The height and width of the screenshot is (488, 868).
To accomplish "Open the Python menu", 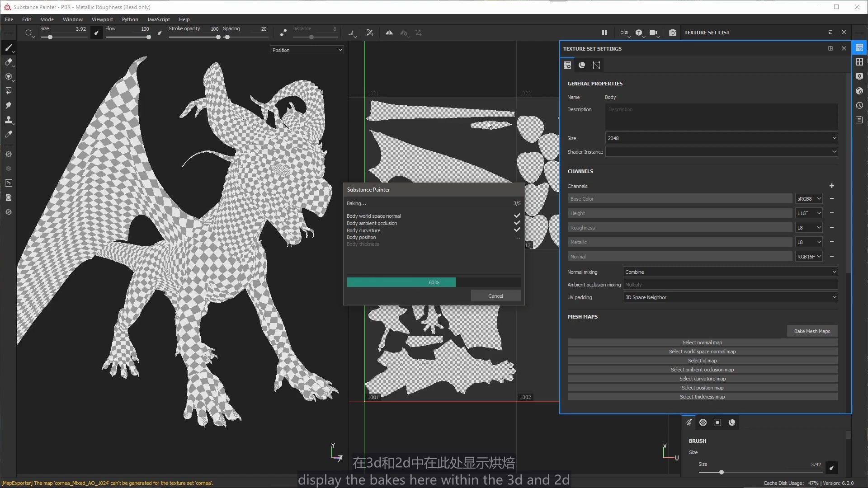I will click(x=130, y=19).
